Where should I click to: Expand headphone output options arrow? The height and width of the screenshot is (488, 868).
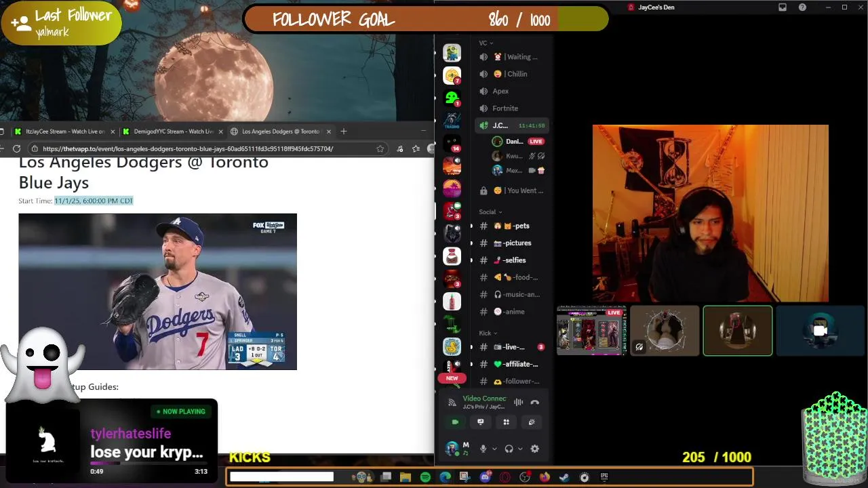[x=520, y=449]
